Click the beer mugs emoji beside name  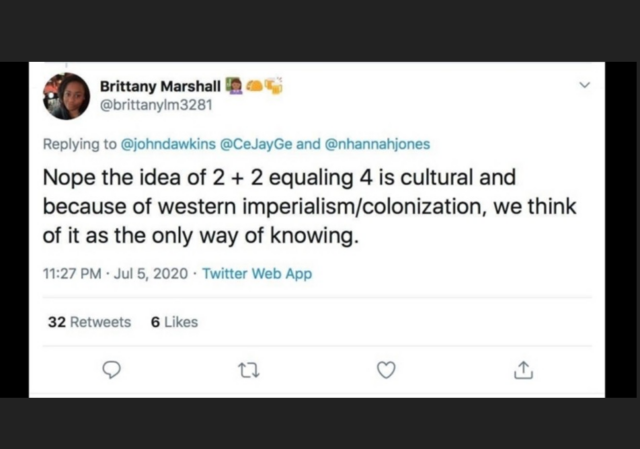[x=274, y=85]
